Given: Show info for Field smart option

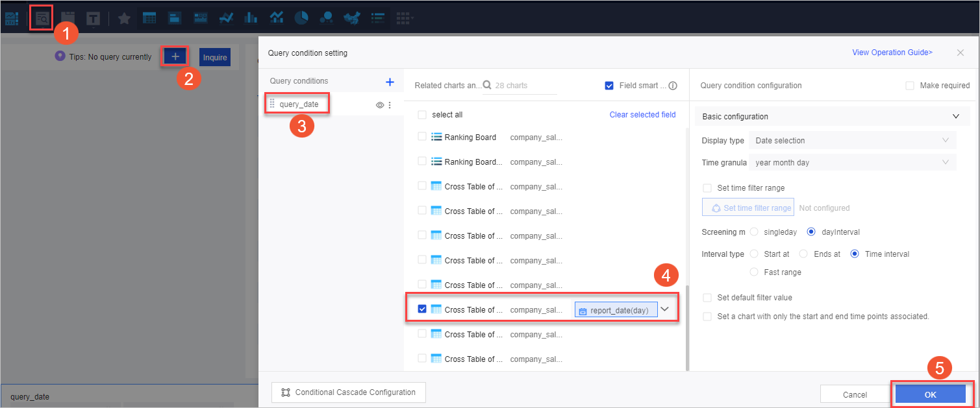Looking at the screenshot, I should 673,85.
